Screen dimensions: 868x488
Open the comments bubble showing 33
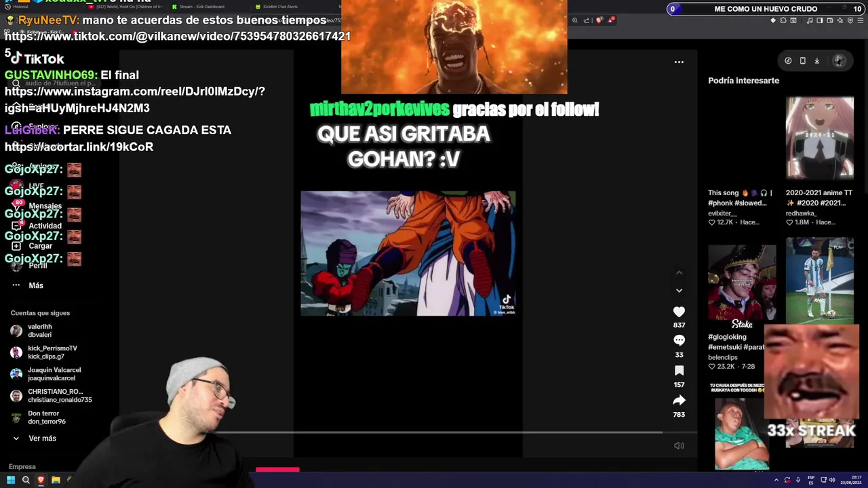click(x=679, y=340)
